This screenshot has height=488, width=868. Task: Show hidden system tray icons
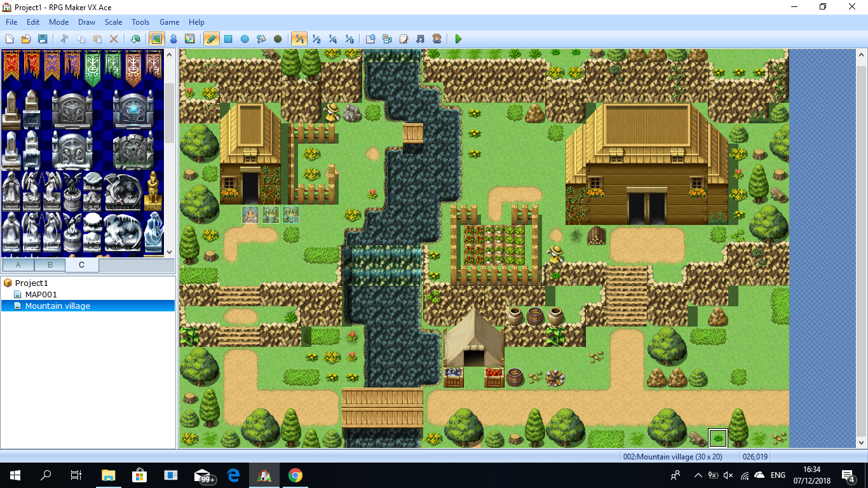pyautogui.click(x=698, y=475)
